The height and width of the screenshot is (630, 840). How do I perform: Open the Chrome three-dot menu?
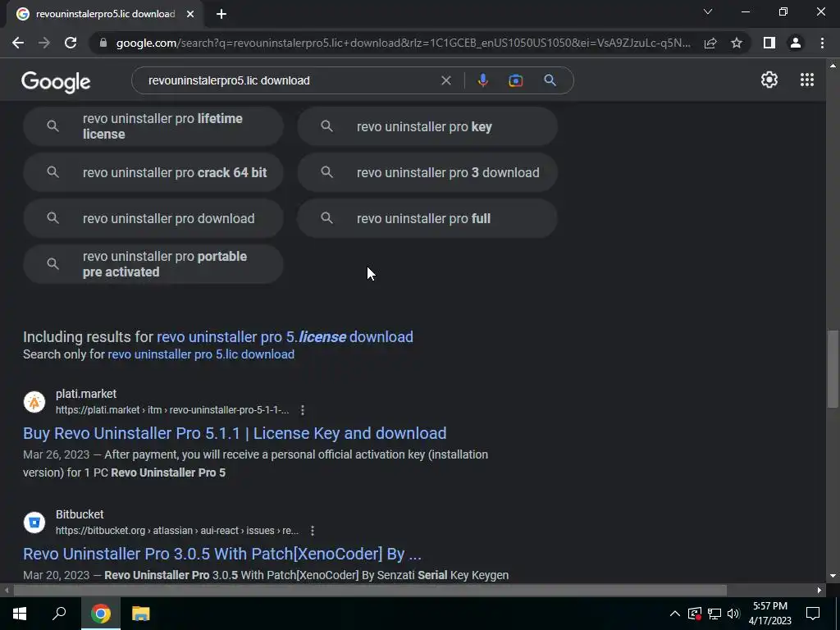click(x=822, y=43)
